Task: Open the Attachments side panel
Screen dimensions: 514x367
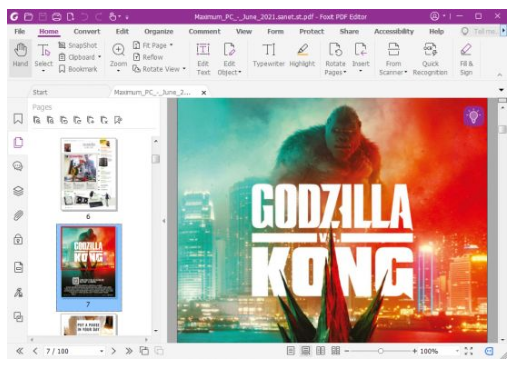Action: 18,215
